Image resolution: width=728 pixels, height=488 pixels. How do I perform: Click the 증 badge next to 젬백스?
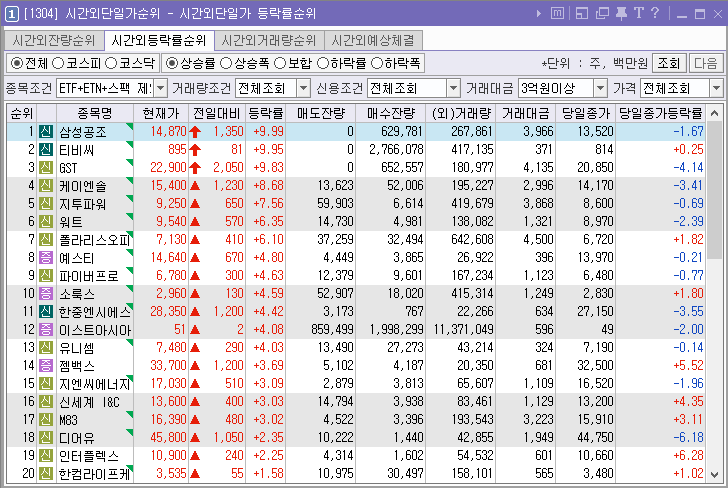pos(46,366)
